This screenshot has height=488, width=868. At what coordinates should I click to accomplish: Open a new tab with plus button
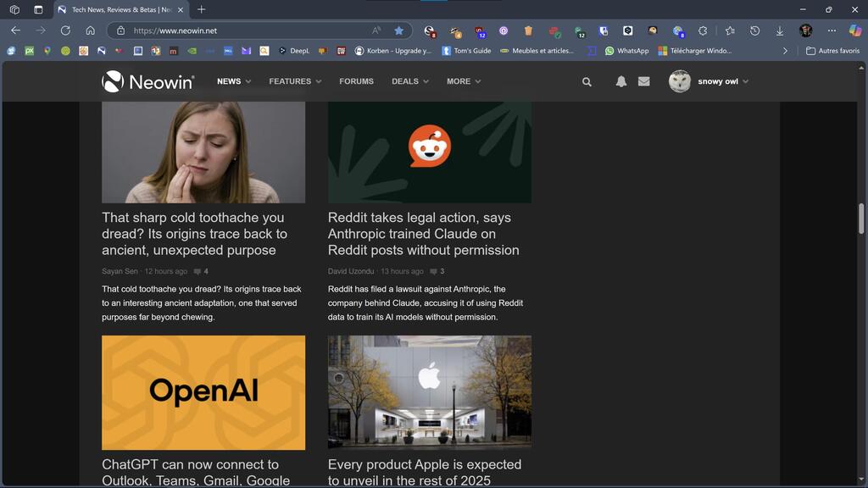point(202,9)
